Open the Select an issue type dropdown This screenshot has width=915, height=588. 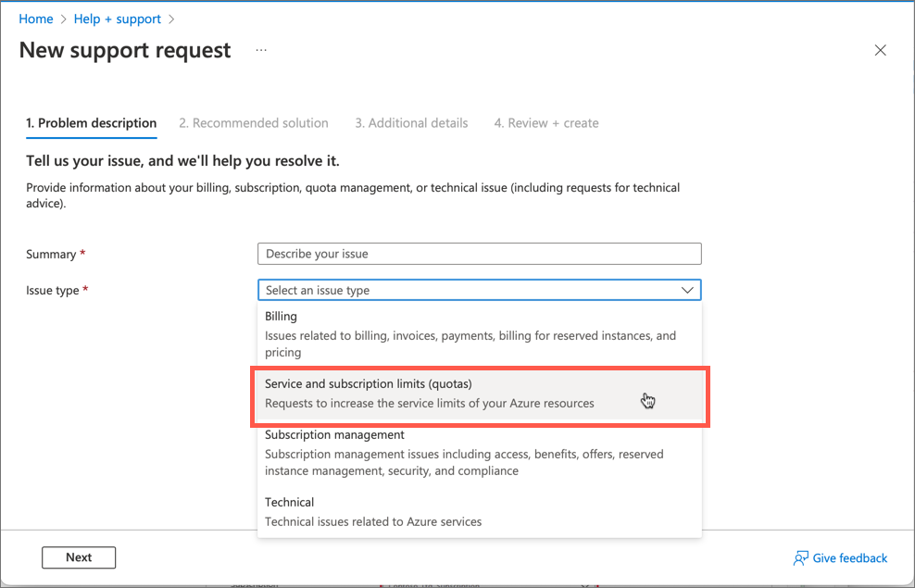pyautogui.click(x=479, y=290)
